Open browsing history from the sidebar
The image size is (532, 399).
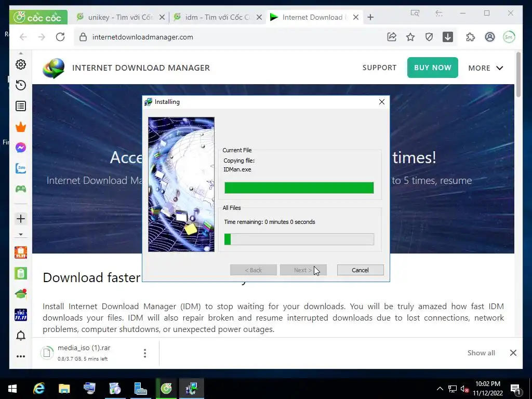21,85
